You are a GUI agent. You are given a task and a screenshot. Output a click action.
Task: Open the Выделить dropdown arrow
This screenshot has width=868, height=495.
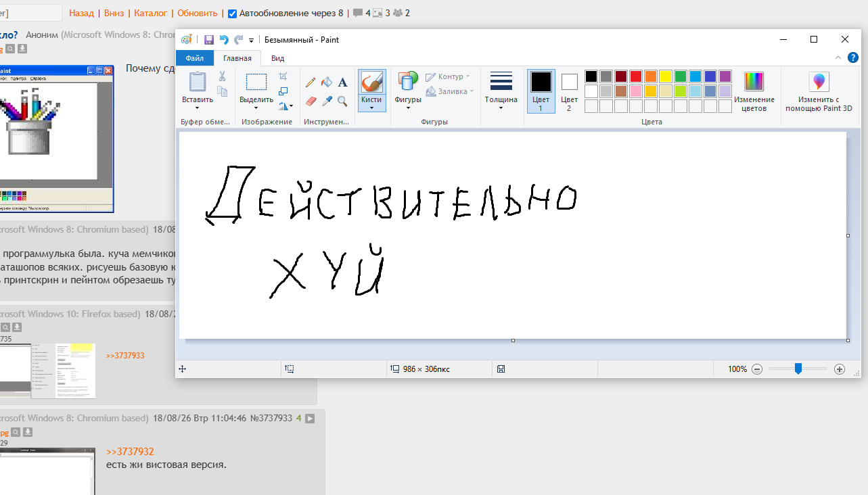click(256, 108)
